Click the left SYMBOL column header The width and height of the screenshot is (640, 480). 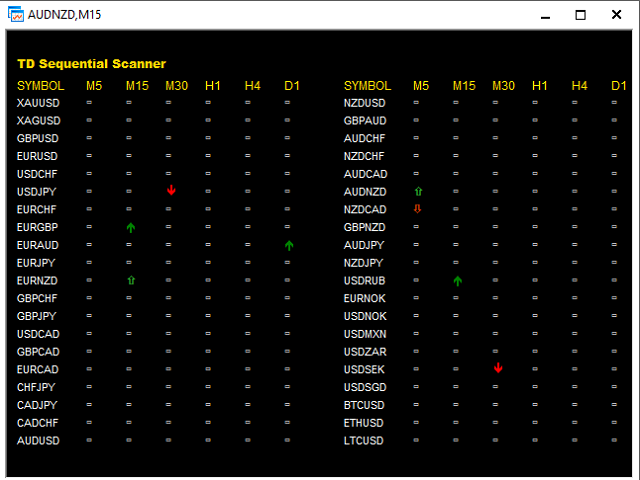[41, 86]
